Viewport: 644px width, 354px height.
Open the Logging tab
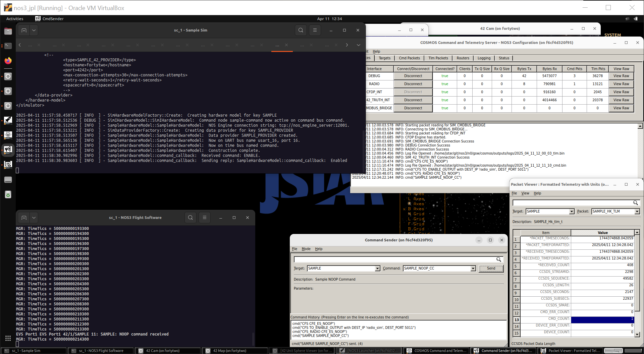[x=484, y=58]
